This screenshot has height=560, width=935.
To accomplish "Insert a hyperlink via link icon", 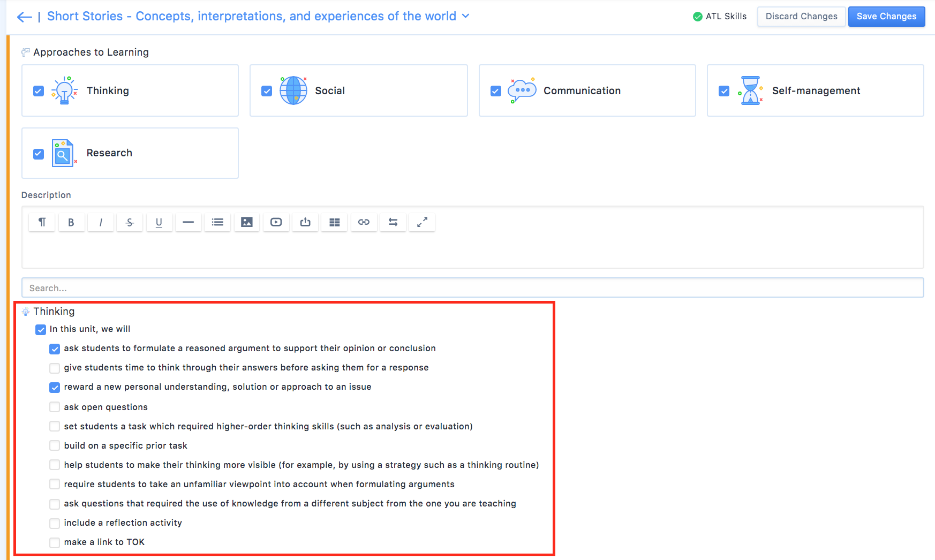I will coord(364,222).
